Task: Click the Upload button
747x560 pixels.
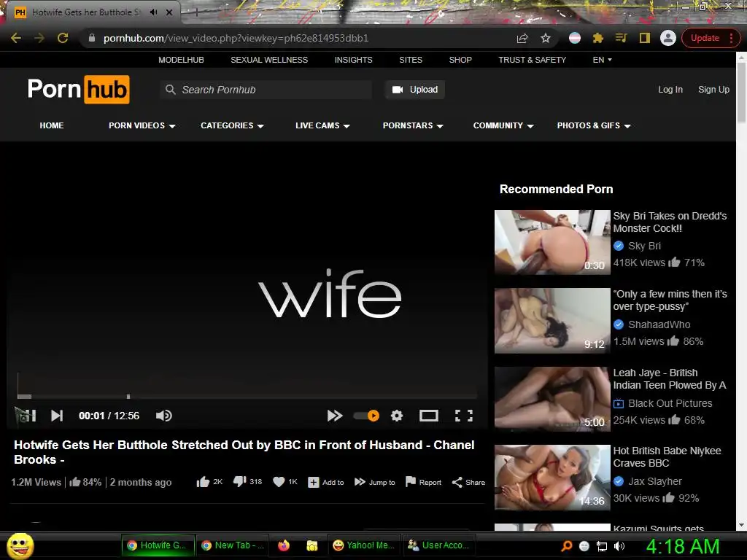Action: click(415, 90)
